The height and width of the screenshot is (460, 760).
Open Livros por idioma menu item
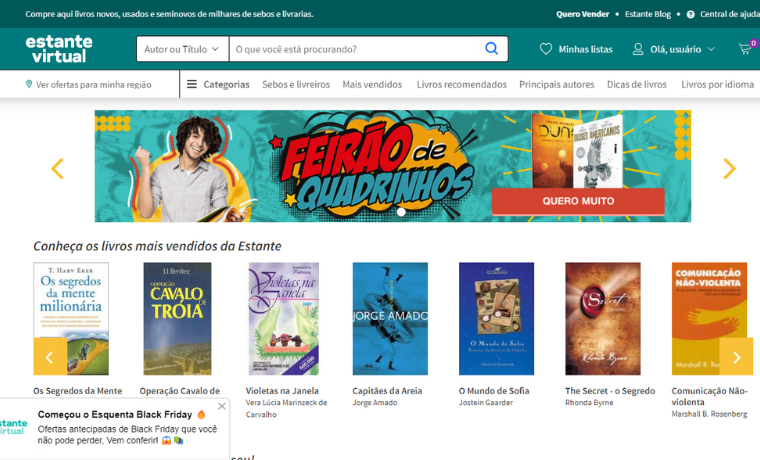(x=717, y=84)
